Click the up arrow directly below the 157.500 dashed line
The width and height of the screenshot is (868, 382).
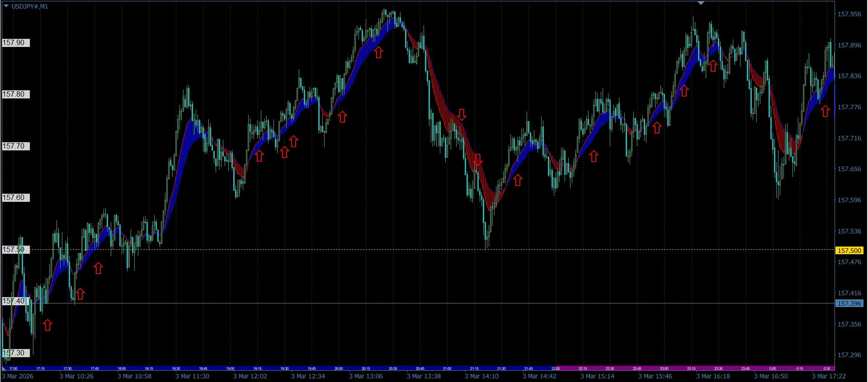[98, 268]
